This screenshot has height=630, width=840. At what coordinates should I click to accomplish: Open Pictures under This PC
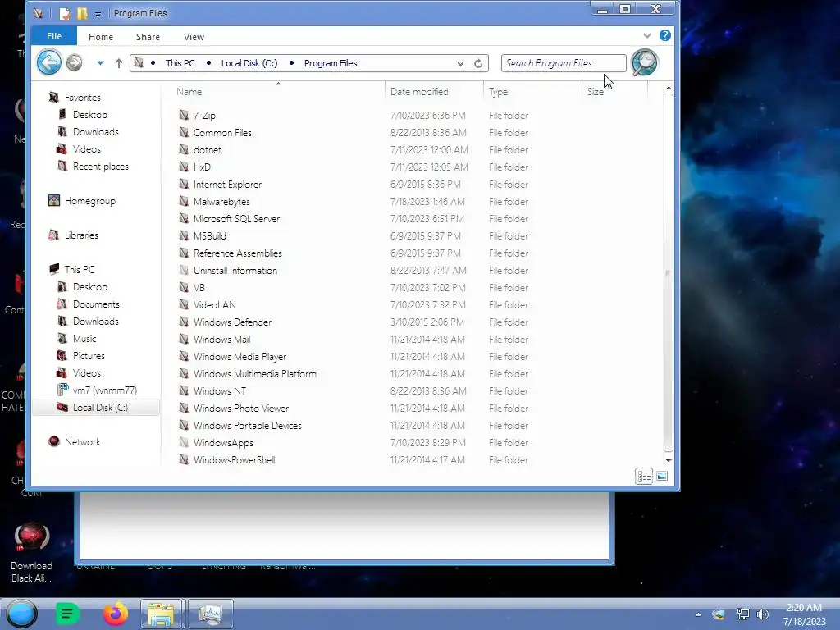pos(89,356)
